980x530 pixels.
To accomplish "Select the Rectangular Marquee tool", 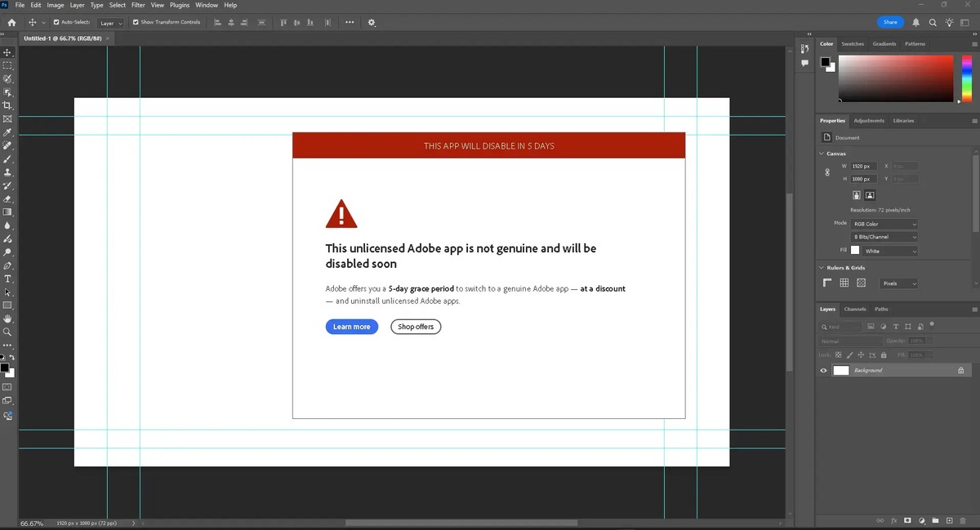I will pyautogui.click(x=7, y=65).
